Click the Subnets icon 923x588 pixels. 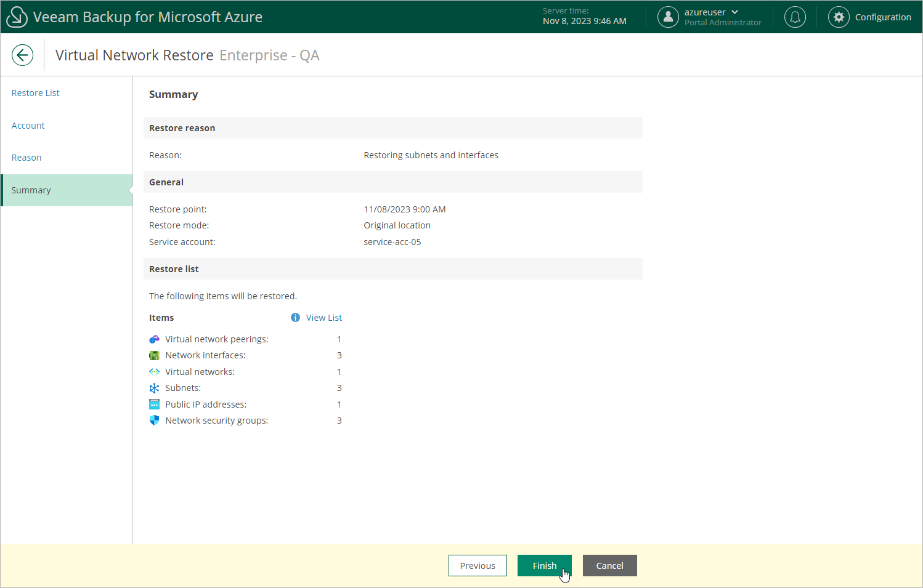[x=155, y=388]
